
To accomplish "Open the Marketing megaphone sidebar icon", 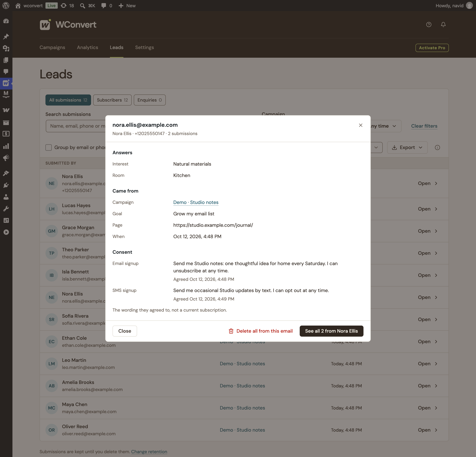I will 6,158.
